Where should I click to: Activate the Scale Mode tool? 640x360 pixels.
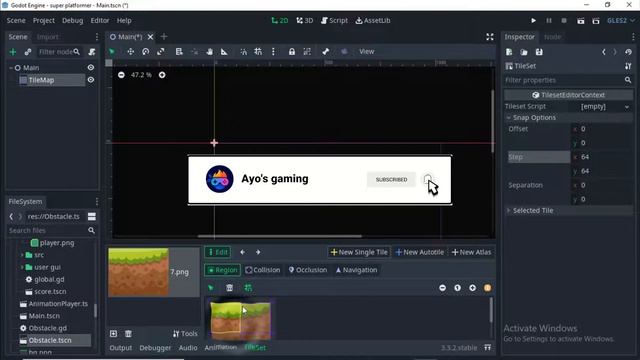(x=161, y=51)
